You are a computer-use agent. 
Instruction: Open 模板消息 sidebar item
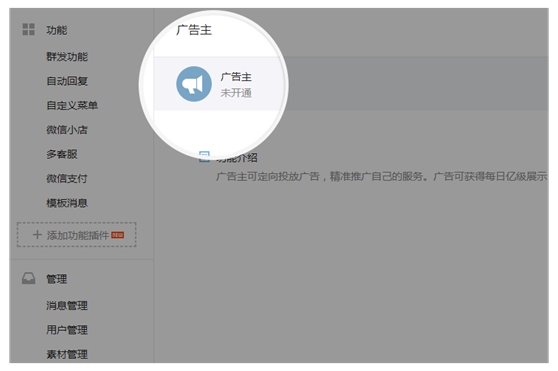67,203
